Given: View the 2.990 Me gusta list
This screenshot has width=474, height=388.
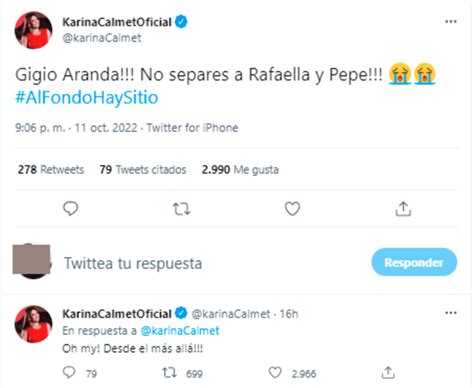Looking at the screenshot, I should coord(240,170).
